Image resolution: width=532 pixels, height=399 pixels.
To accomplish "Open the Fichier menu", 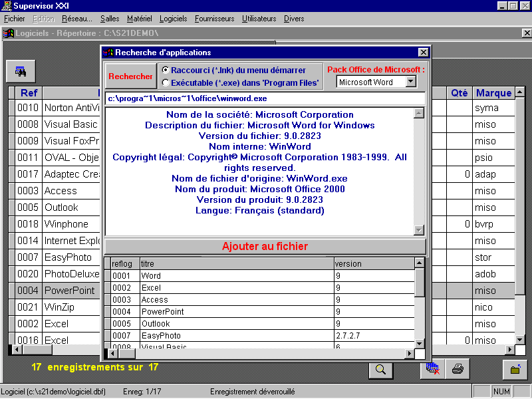I will (14, 19).
